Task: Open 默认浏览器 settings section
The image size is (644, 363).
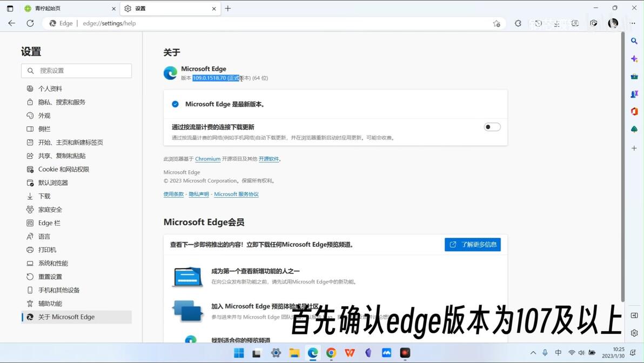Action: 76,183
